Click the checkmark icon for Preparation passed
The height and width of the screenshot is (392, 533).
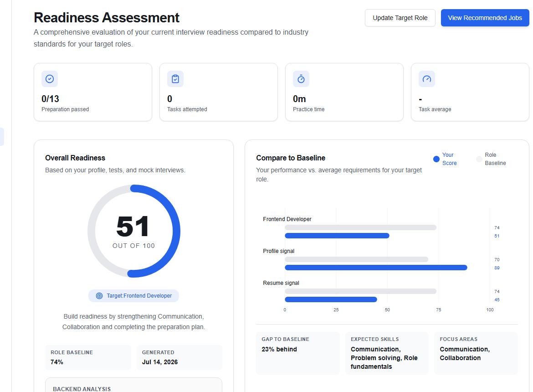pos(50,79)
